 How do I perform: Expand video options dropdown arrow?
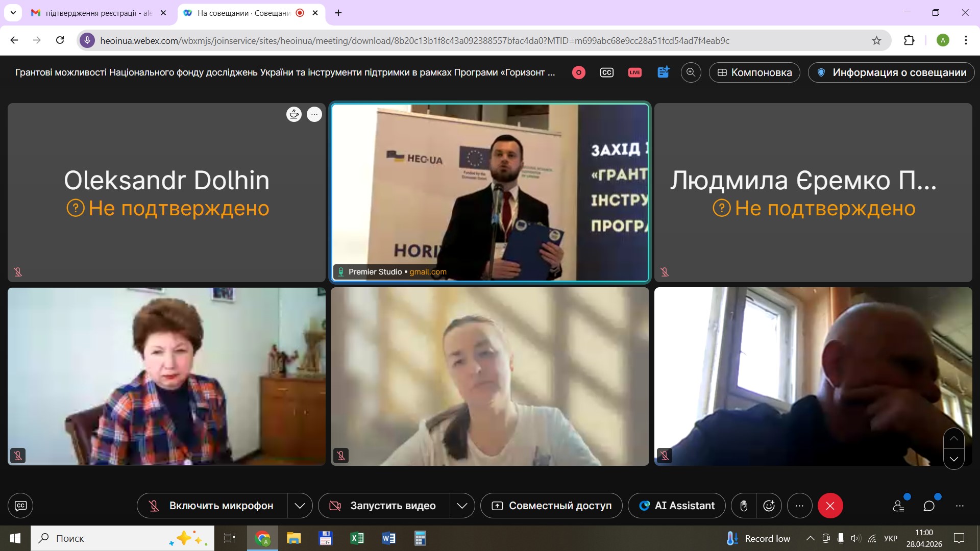pos(462,506)
